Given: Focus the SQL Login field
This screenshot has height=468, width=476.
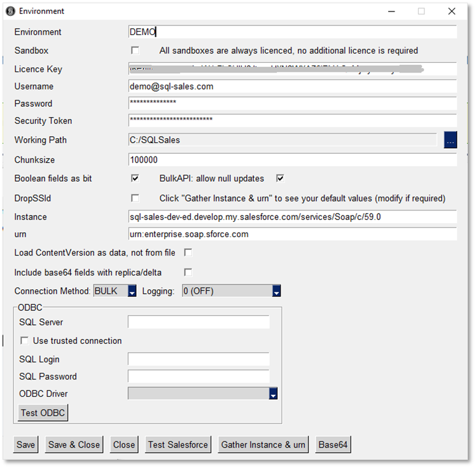Looking at the screenshot, I should [x=199, y=359].
